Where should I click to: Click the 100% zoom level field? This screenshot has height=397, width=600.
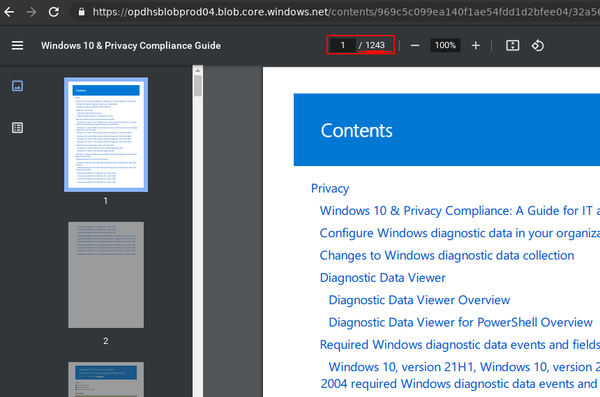point(445,45)
